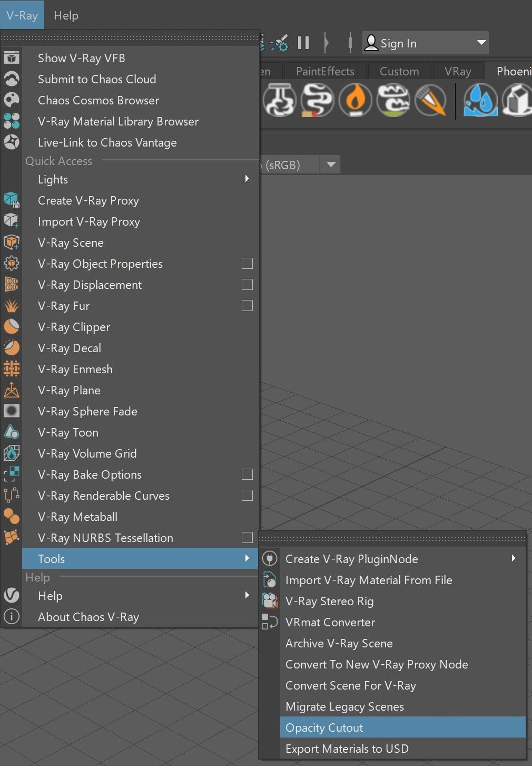Image resolution: width=532 pixels, height=766 pixels.
Task: Open V-Ray Displacement options box
Action: [x=247, y=284]
